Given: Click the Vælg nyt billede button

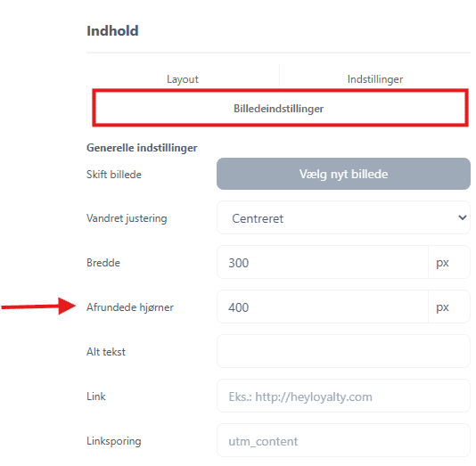Looking at the screenshot, I should coord(343,174).
